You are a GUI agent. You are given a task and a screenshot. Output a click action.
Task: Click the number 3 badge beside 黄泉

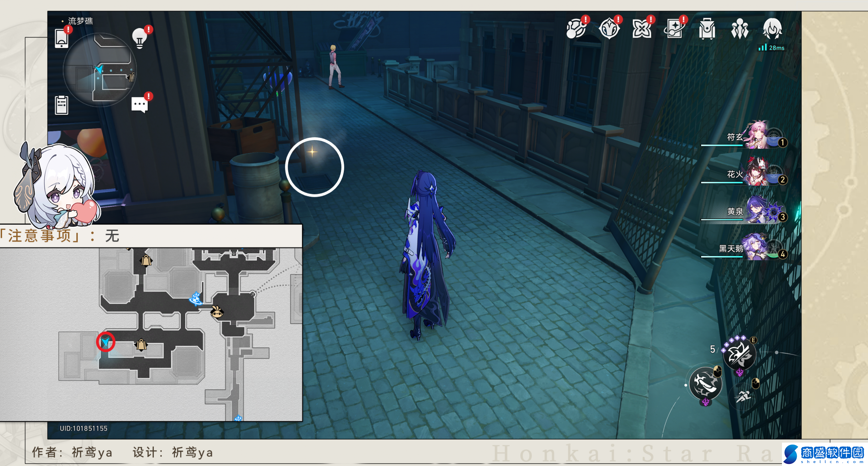(x=783, y=217)
